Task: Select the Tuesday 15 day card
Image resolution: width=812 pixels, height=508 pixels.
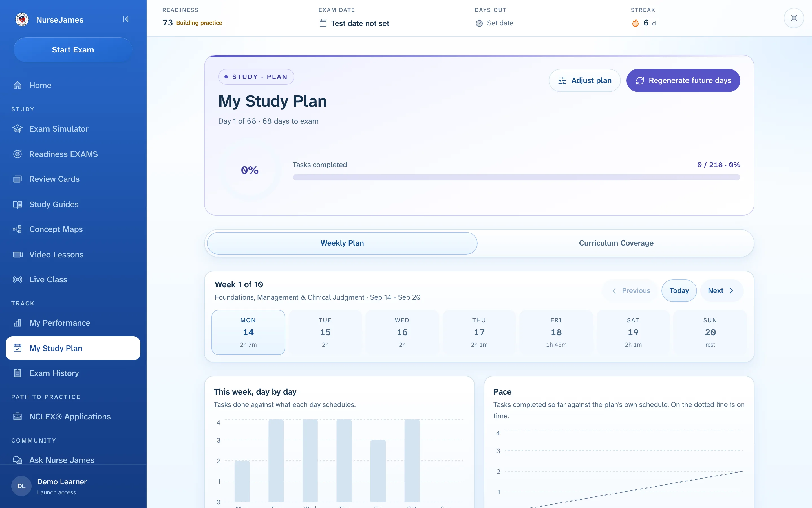Action: (x=325, y=332)
